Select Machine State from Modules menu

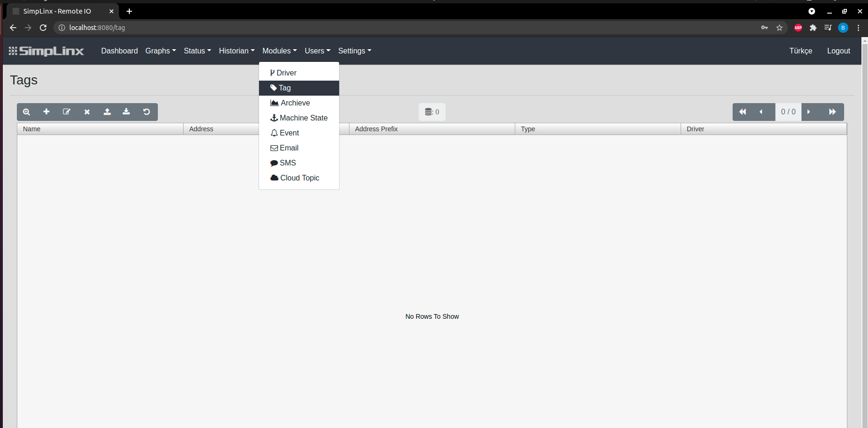pyautogui.click(x=299, y=118)
